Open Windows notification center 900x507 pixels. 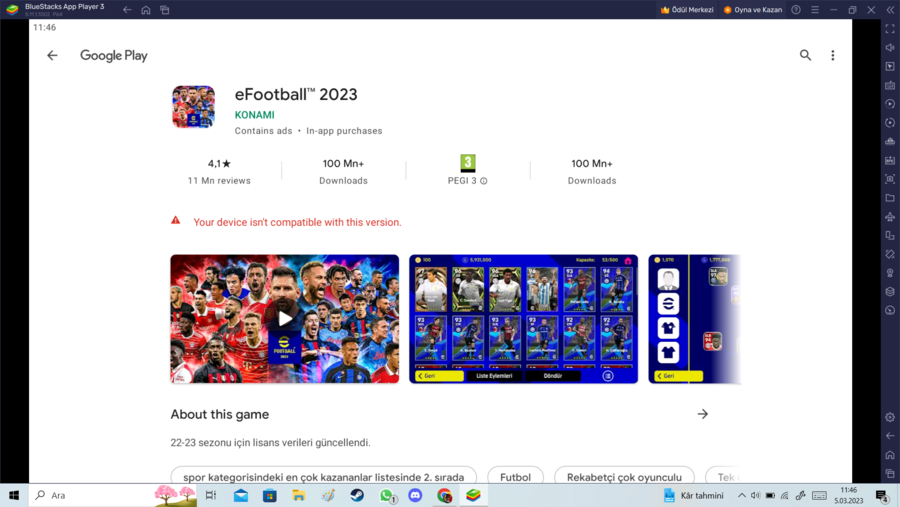[883, 496]
